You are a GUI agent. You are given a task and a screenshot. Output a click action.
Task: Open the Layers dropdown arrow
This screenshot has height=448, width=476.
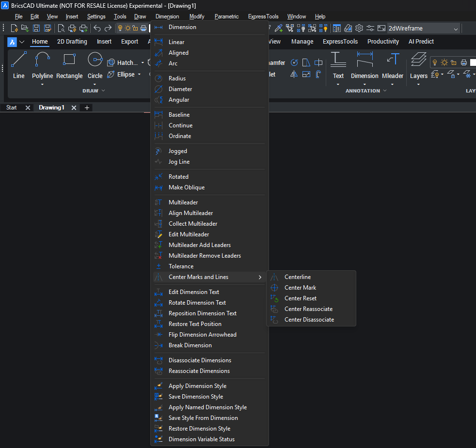pos(418,84)
